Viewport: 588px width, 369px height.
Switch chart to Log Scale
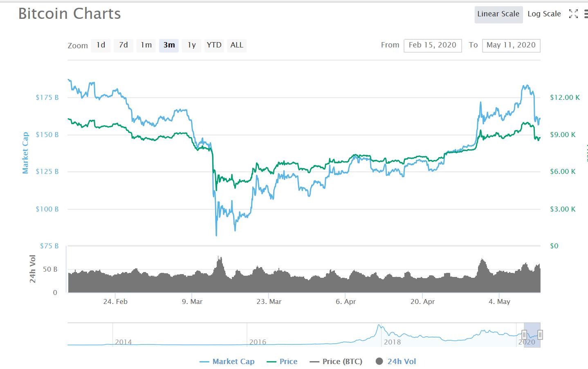[544, 14]
